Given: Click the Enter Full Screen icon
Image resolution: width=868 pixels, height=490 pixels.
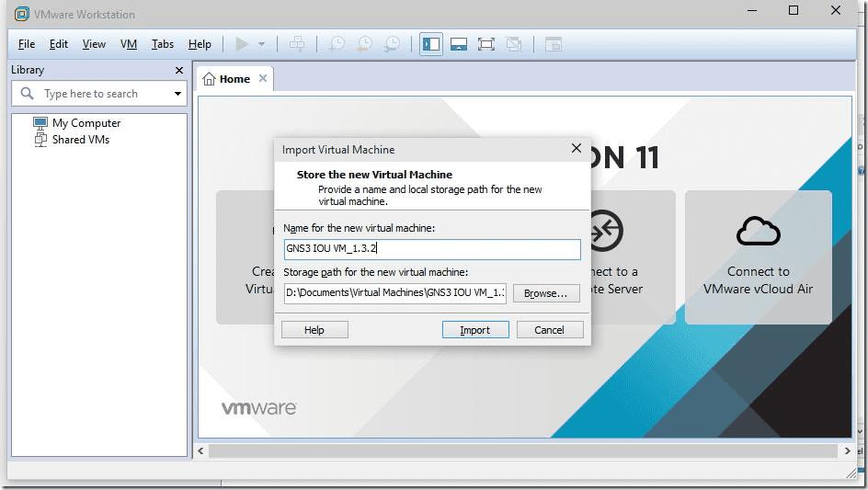Looking at the screenshot, I should [486, 44].
